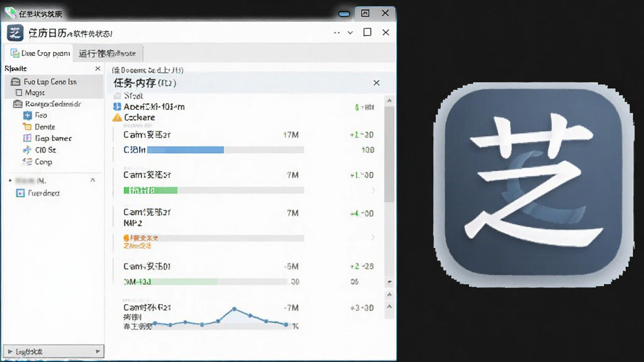The width and height of the screenshot is (644, 362).
Task: Select the 'Fuerdnect' item label
Action: (x=43, y=193)
